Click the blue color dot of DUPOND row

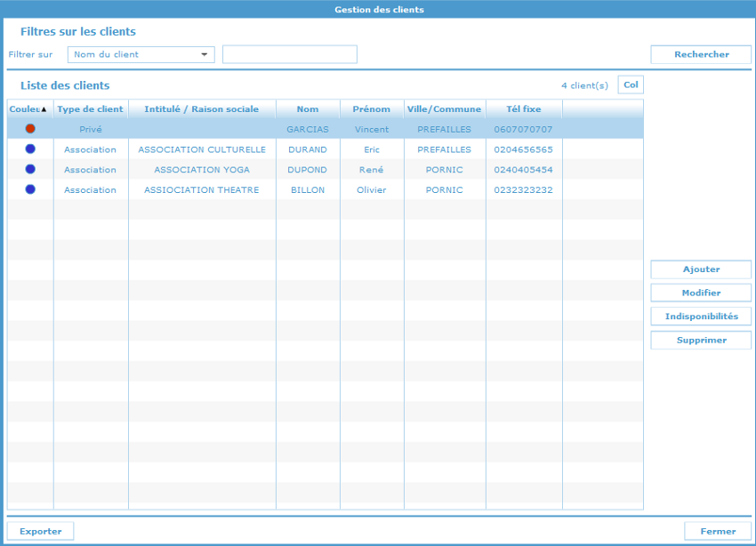(x=30, y=169)
